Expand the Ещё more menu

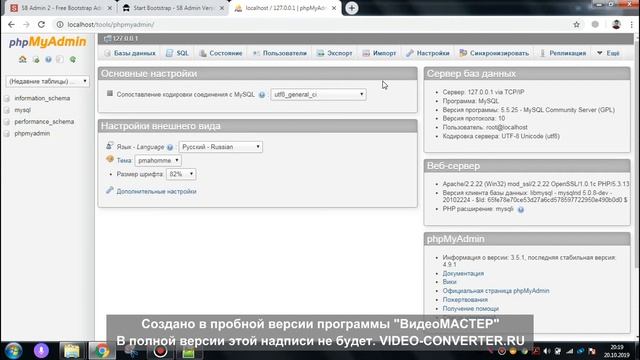(608, 53)
